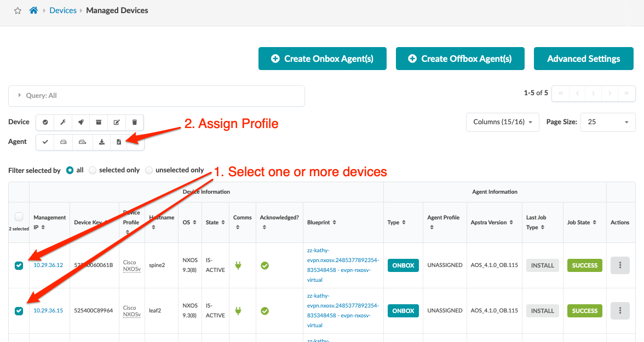
Task: Click the Device trash delete icon
Action: pos(135,123)
